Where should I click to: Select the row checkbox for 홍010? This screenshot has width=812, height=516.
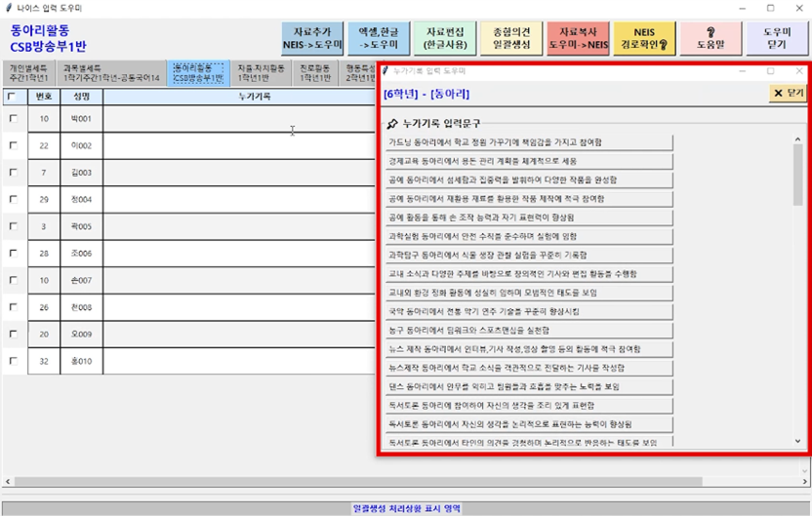(12, 360)
